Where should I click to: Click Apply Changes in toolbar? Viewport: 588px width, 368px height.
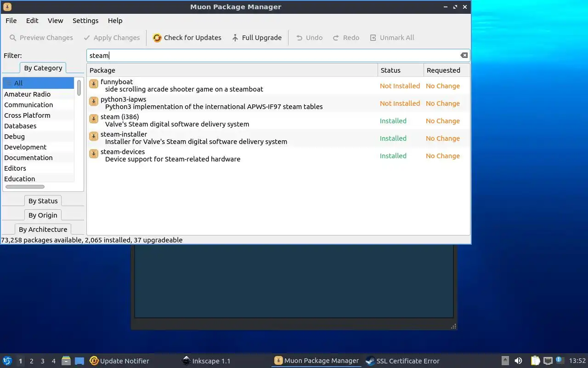tap(112, 38)
